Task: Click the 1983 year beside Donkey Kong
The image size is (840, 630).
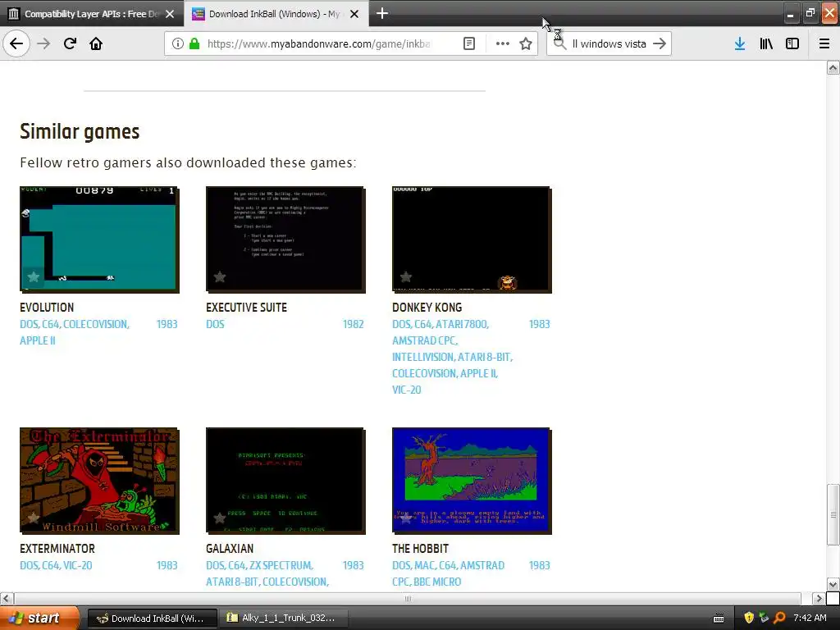Action: click(x=540, y=324)
